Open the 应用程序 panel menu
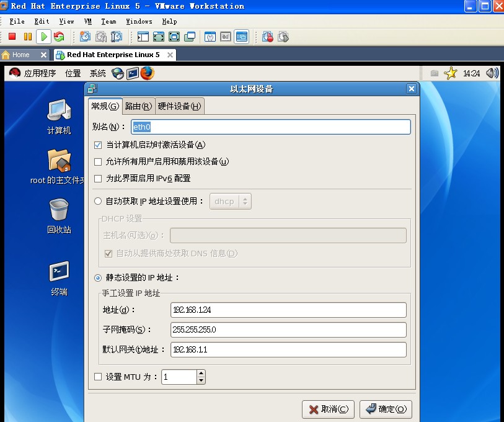 tap(40, 73)
